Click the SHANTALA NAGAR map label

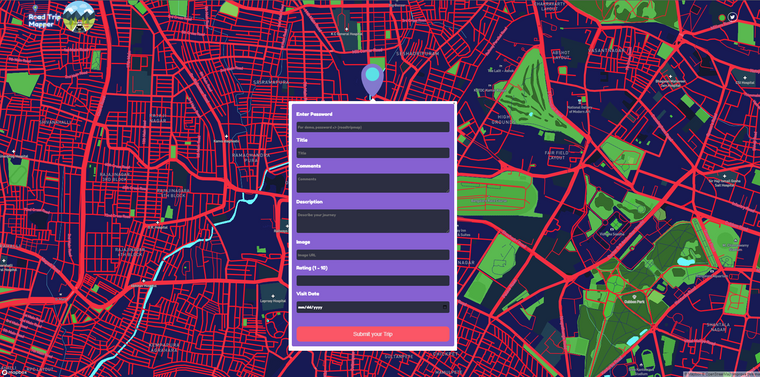718,327
